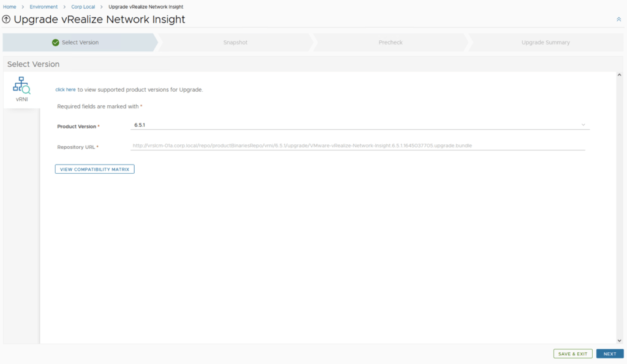Click 'click here' supported versions link
The height and width of the screenshot is (364, 627).
[66, 89]
